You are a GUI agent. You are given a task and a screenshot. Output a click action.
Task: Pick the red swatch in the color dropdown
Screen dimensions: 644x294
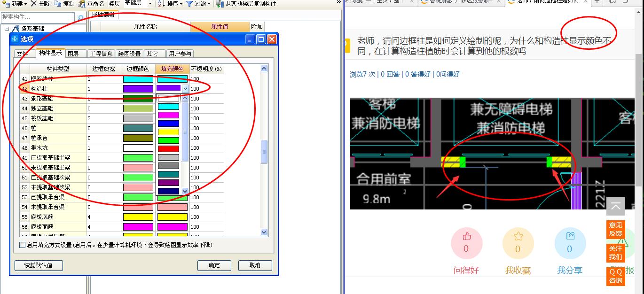point(168,149)
